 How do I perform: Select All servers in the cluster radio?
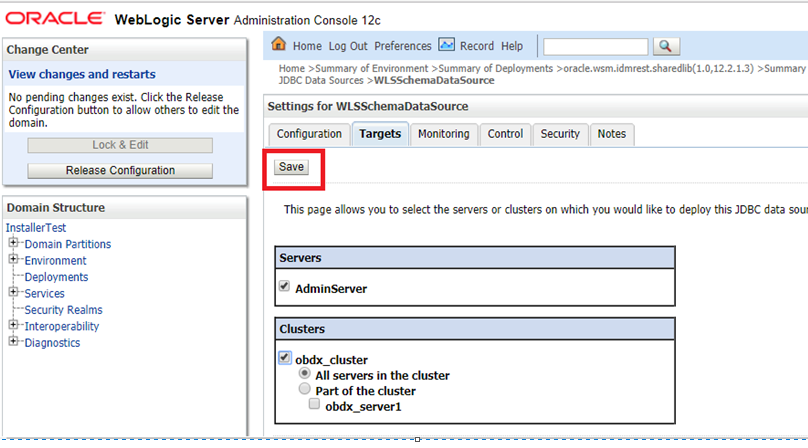coord(305,373)
